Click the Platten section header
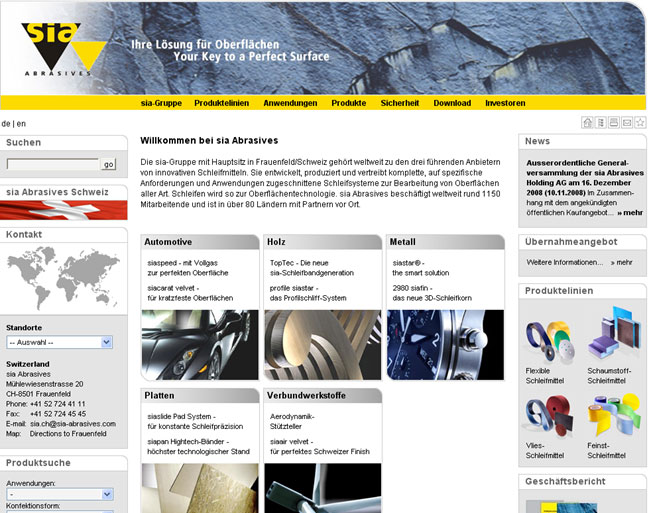 (200, 396)
